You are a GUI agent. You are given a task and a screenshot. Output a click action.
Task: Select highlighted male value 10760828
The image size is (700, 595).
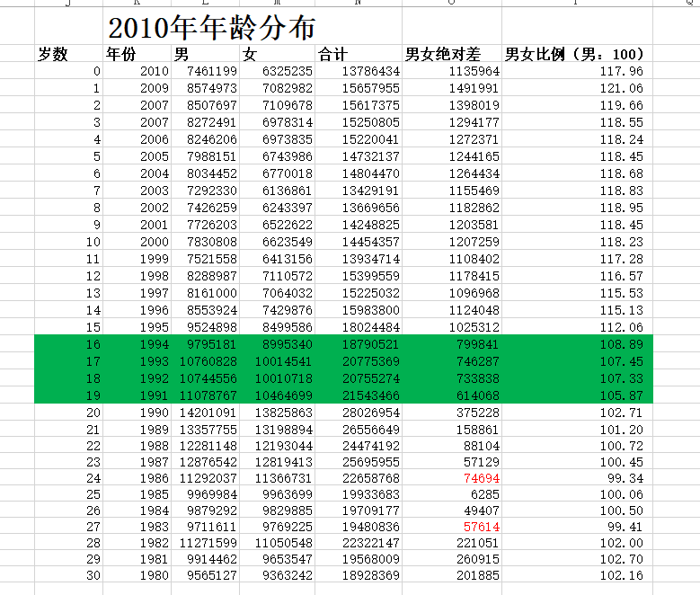208,361
